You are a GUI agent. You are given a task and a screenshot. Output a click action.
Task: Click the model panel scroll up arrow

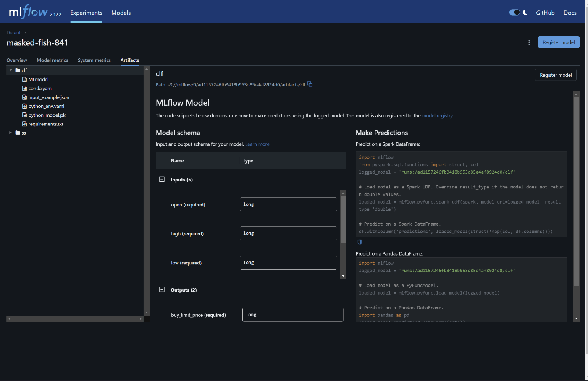pyautogui.click(x=576, y=94)
